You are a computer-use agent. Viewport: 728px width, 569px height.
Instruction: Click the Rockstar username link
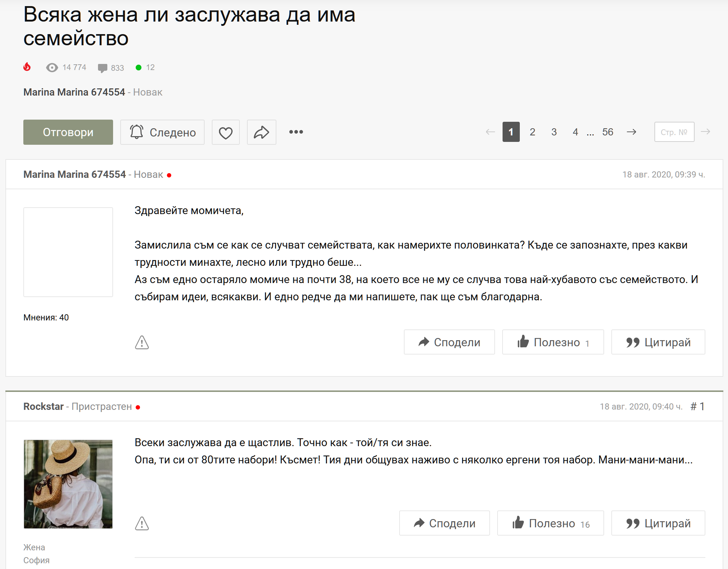click(43, 407)
